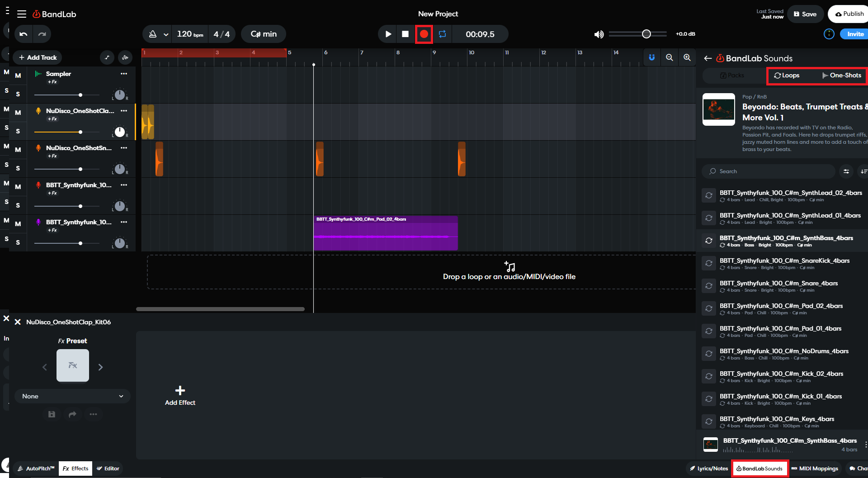Open the Editor tab
The image size is (868, 478).
click(108, 469)
